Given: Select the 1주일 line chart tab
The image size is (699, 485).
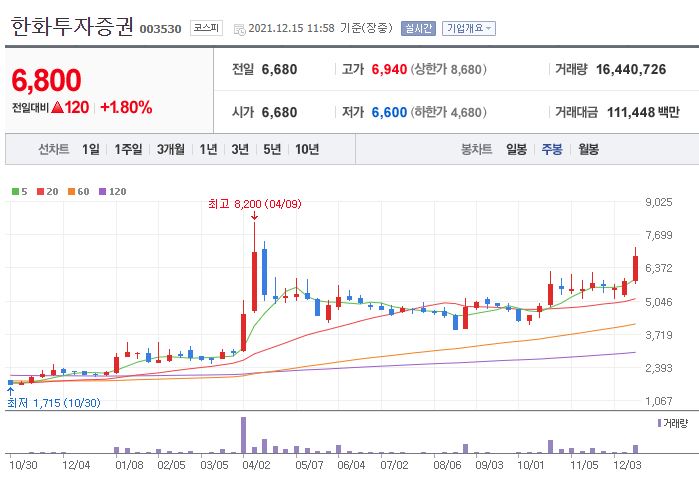Looking at the screenshot, I should click(128, 149).
